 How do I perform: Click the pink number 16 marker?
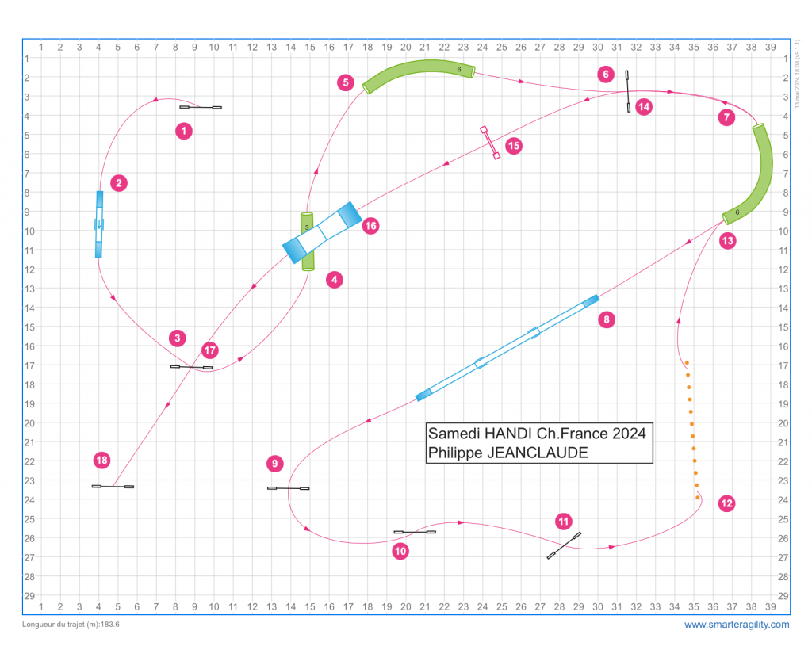tap(370, 226)
